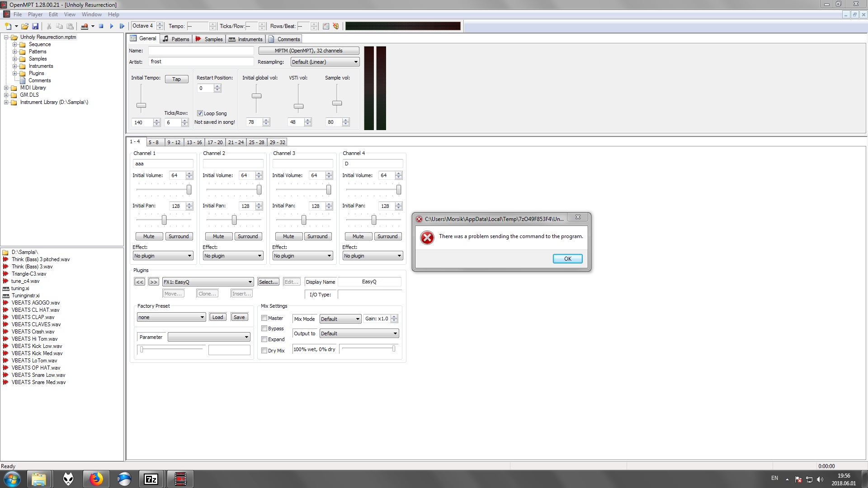Save the song with the floppy icon

point(35,26)
